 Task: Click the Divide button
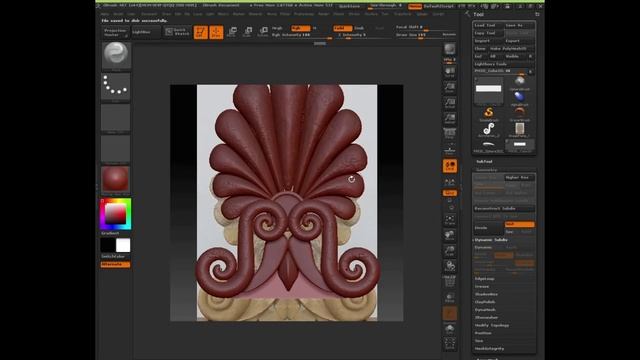[x=488, y=228]
